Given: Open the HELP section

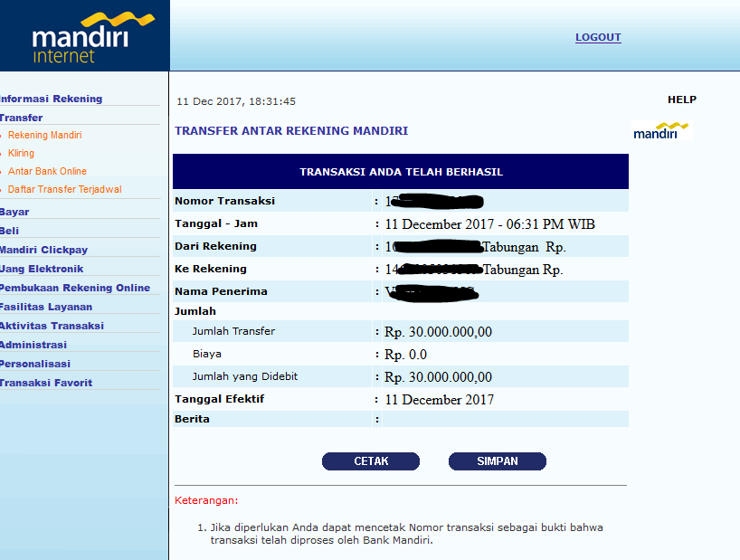Looking at the screenshot, I should click(x=681, y=100).
